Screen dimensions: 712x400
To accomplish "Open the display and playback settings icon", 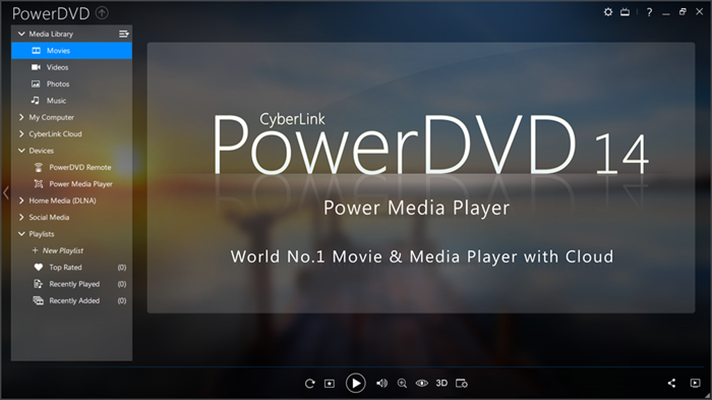I will coord(461,384).
